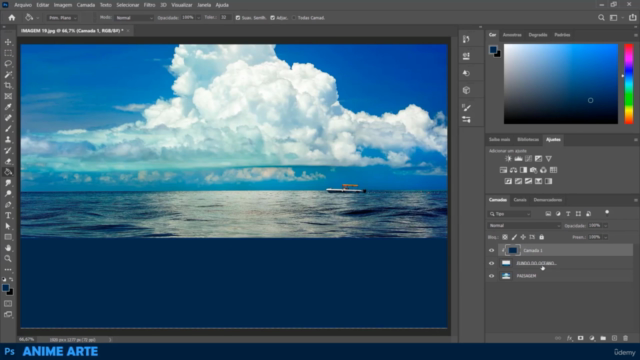This screenshot has height=360, width=640.
Task: Select the Spot Healing Brush tool
Action: click(x=8, y=118)
